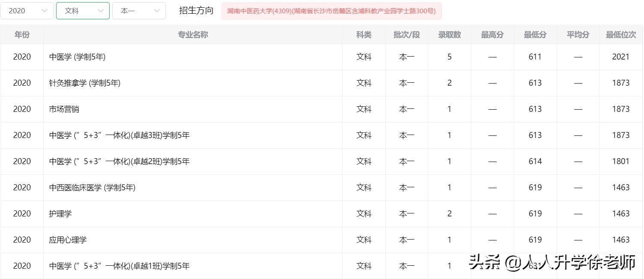Open the 本一 batch dropdown
This screenshot has height=279, width=644.
pos(139,11)
